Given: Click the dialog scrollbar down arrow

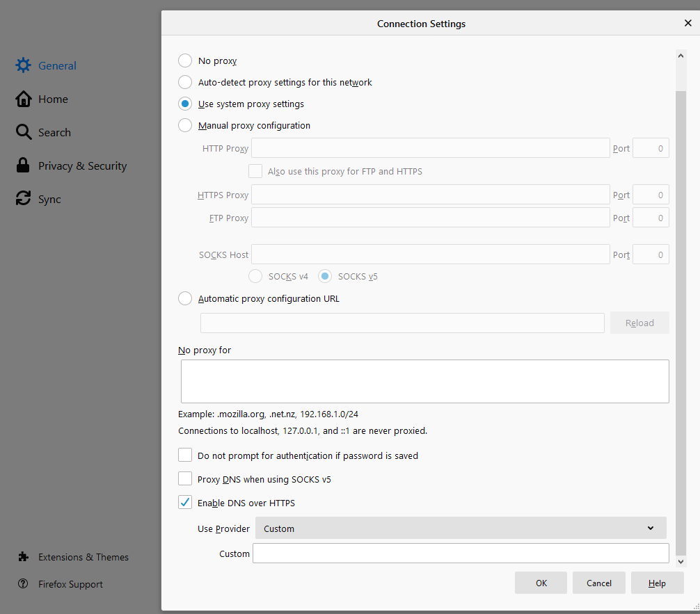Looking at the screenshot, I should pos(681,561).
